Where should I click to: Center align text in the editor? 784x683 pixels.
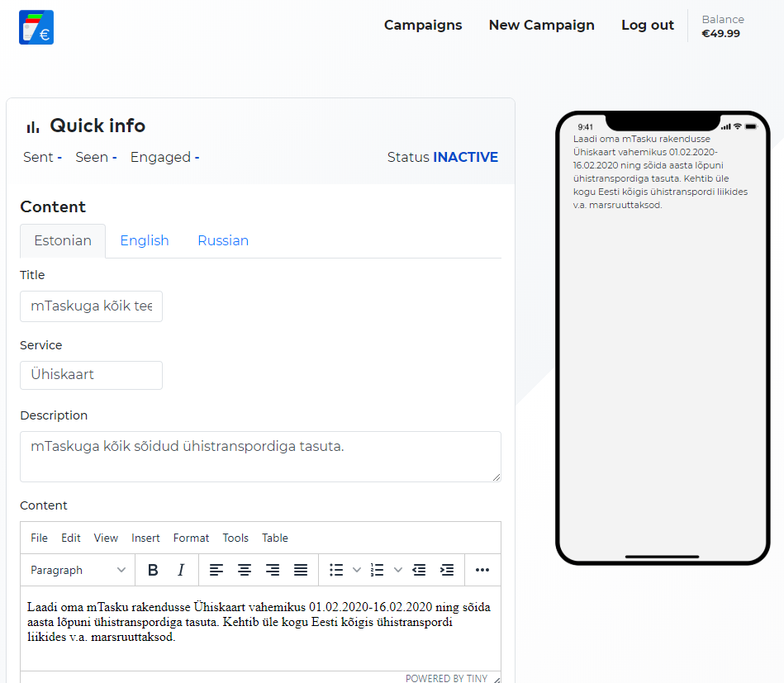pos(244,570)
